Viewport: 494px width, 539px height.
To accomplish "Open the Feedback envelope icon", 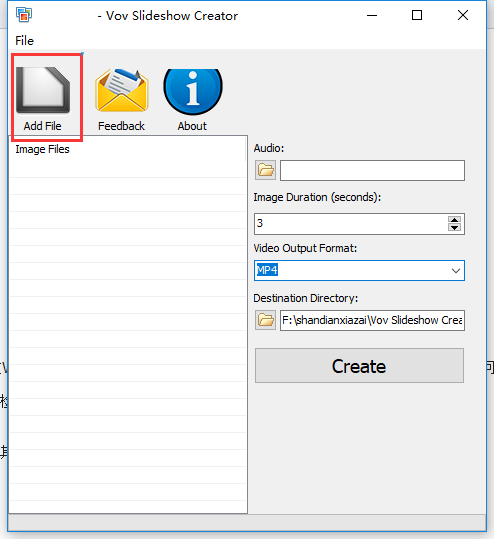I will (x=122, y=91).
